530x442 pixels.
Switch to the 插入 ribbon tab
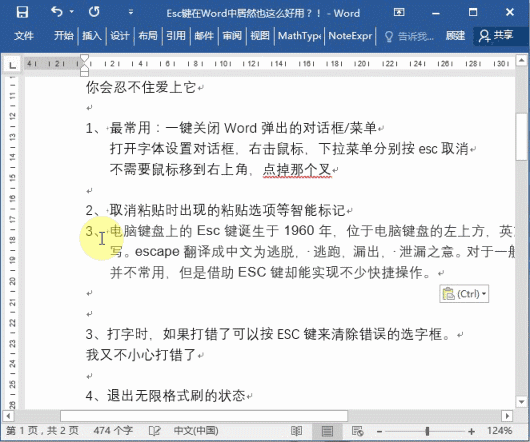[92, 35]
